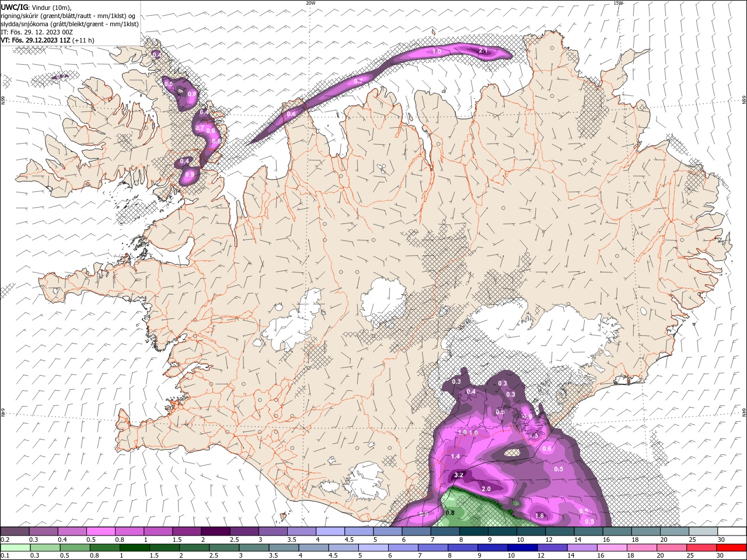Click the 2.0 snowfall value near the south coast
The image size is (747, 560).
[486, 489]
